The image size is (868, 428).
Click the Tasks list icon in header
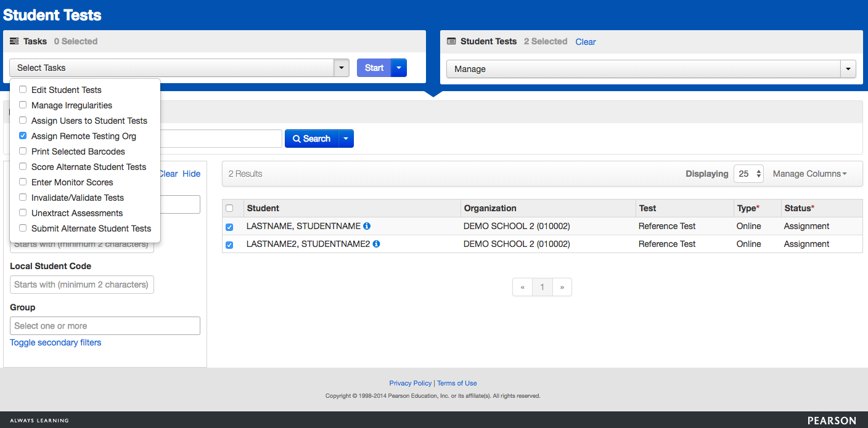[x=14, y=41]
